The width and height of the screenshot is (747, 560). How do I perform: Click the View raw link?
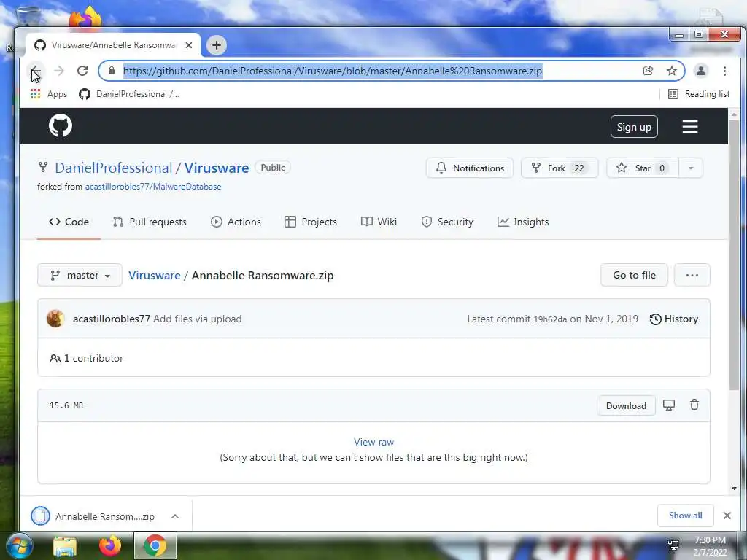click(374, 442)
